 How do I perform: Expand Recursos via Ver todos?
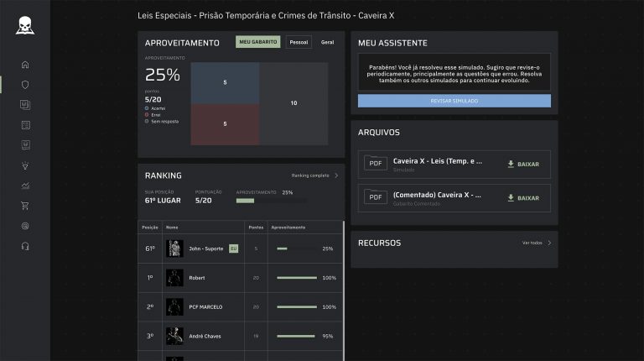537,243
